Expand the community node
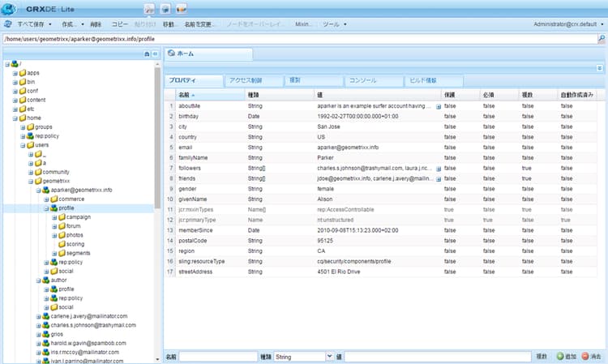The height and width of the screenshot is (364, 608). pos(31,172)
